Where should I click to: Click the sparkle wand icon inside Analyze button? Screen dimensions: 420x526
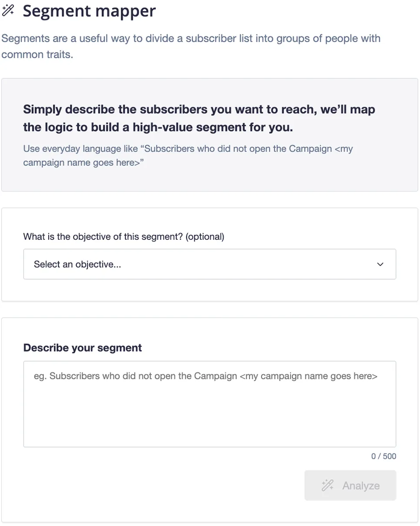(x=328, y=485)
